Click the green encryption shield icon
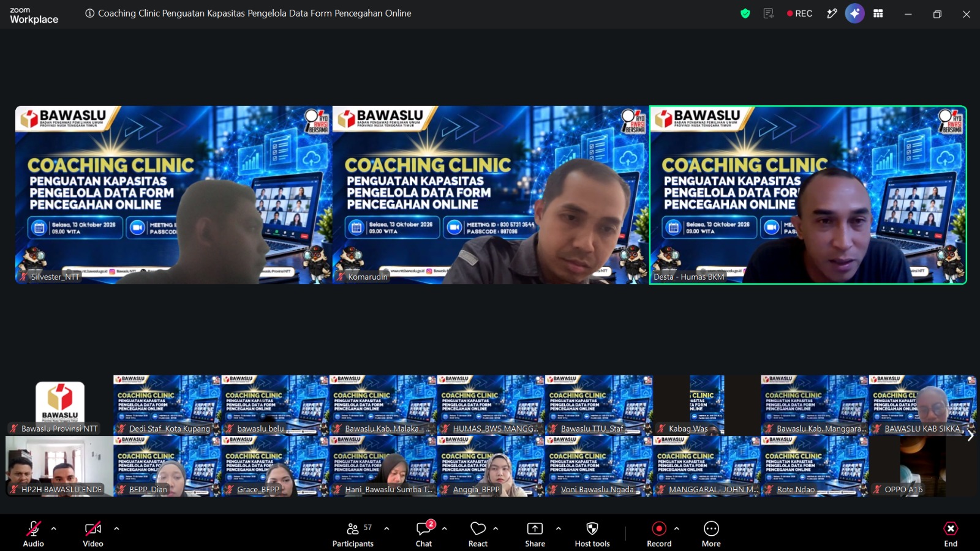 (x=745, y=13)
